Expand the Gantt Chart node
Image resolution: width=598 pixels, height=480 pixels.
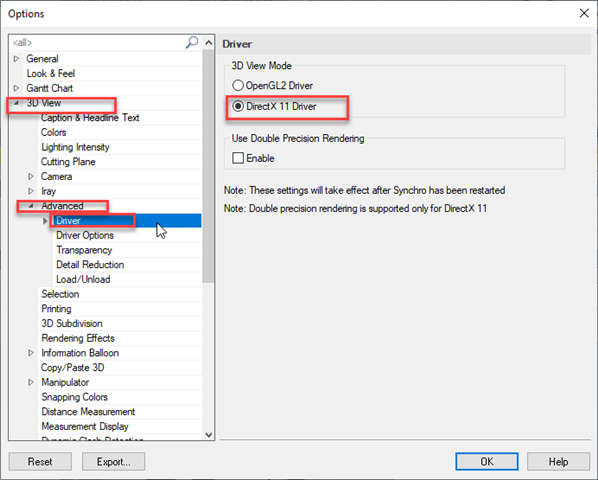16,88
